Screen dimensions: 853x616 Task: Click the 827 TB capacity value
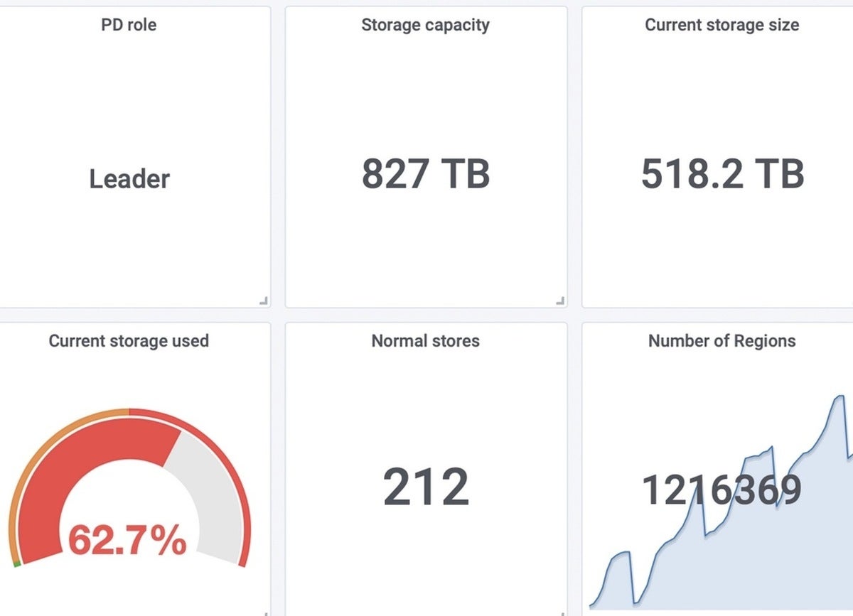426,173
